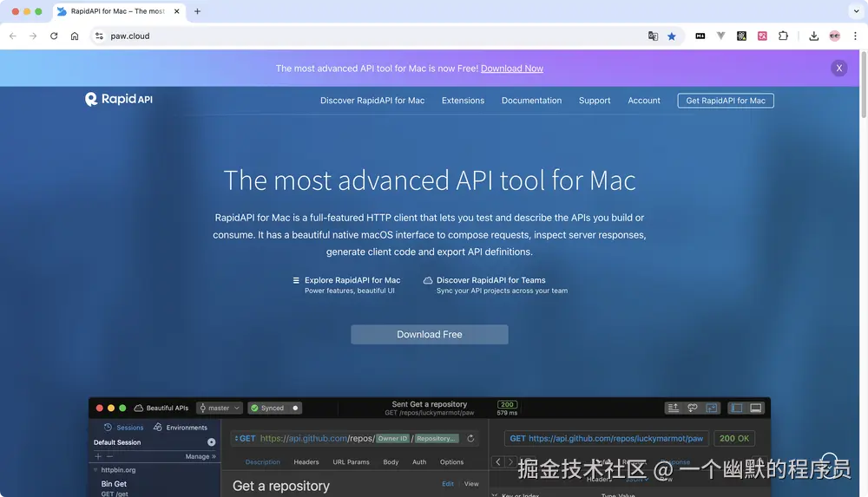The height and width of the screenshot is (497, 868).
Task: Click the Default Session circle button
Action: [x=212, y=442]
